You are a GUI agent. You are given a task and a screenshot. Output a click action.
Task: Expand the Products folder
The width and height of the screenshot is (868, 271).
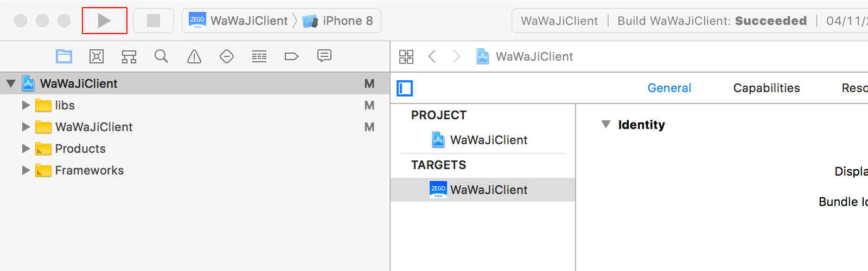pos(25,149)
